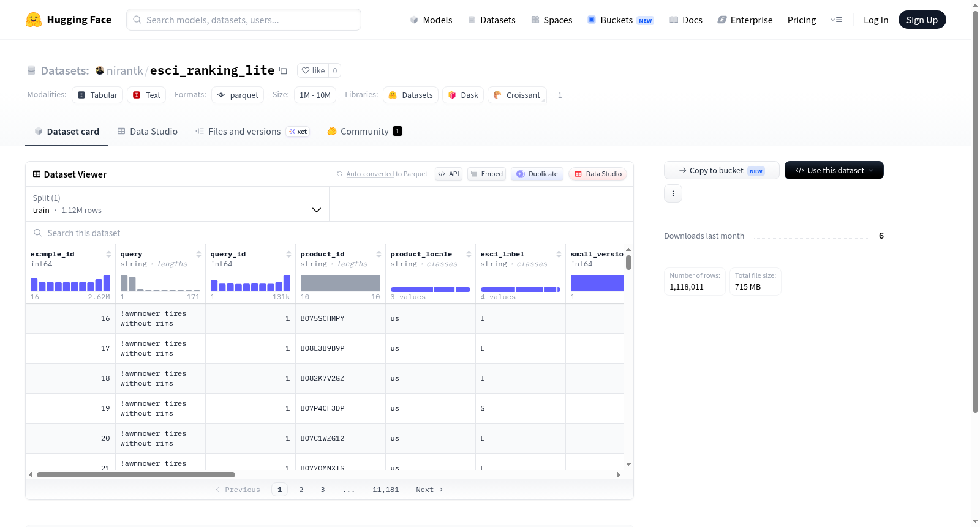Open Docs in top navigation
Image resolution: width=980 pixels, height=527 pixels.
click(x=686, y=20)
